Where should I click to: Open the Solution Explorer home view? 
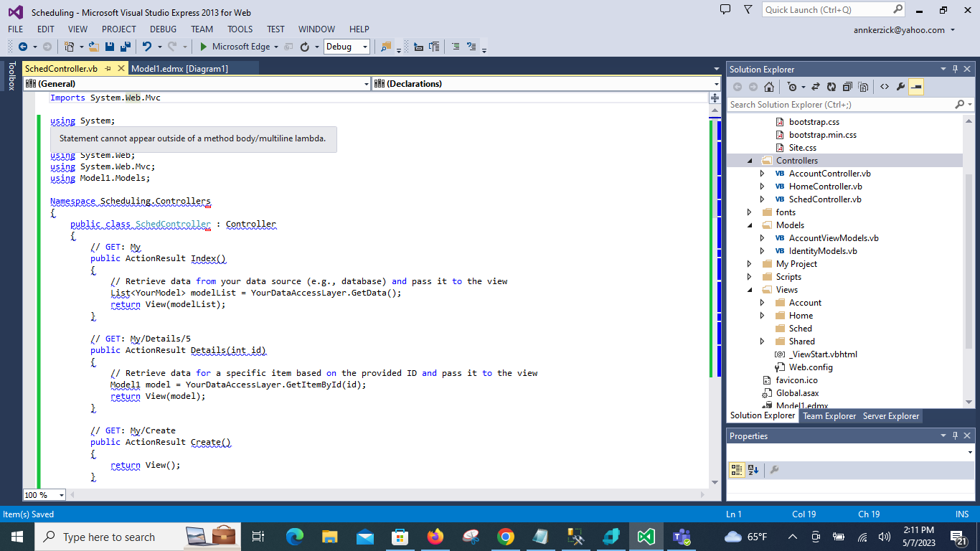point(768,86)
